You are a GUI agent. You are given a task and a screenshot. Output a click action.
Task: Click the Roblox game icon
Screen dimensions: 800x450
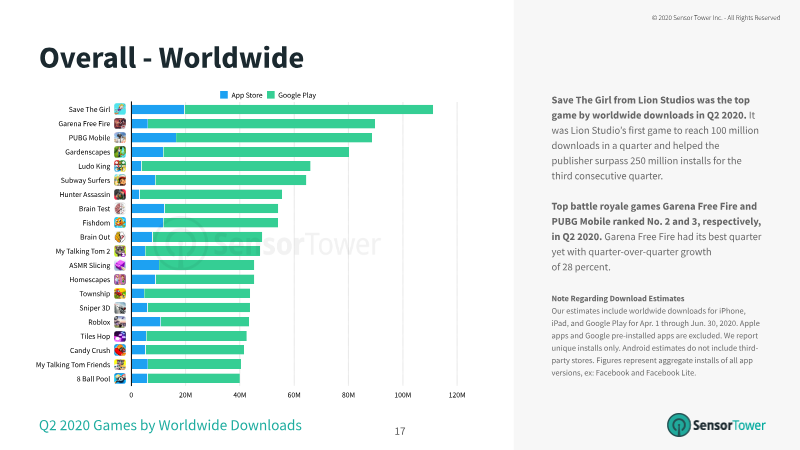click(120, 322)
